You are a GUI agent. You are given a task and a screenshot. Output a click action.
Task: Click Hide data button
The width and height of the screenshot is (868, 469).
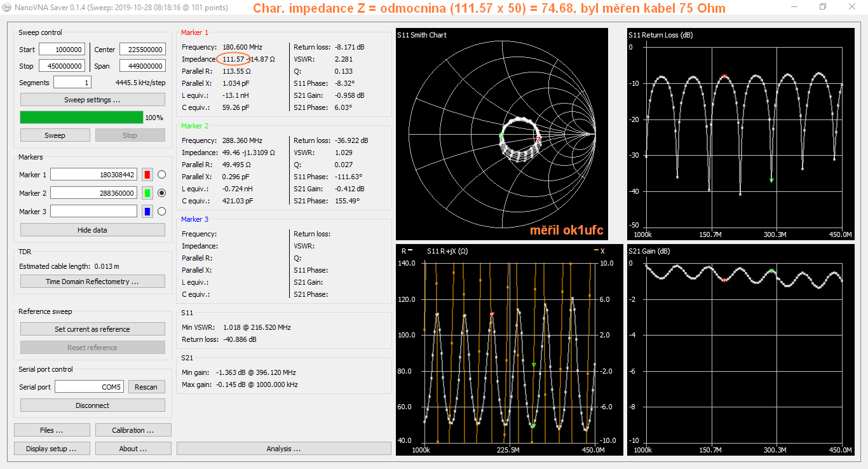(x=92, y=230)
